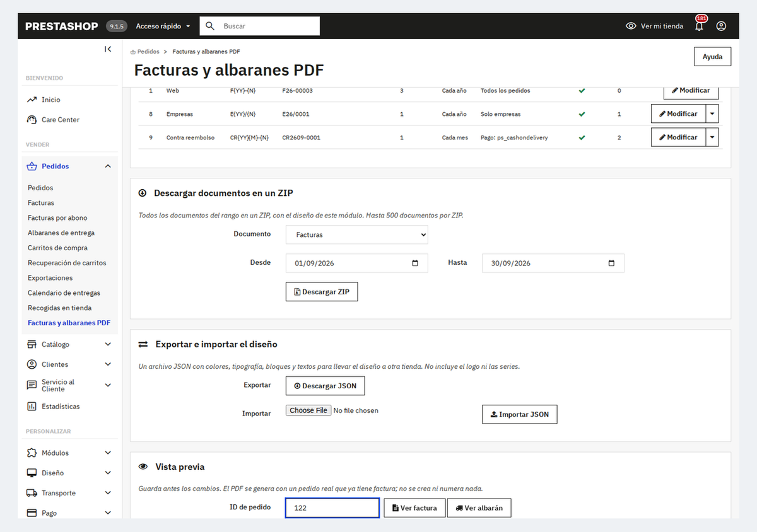
Task: Open Modificar dropdown arrow for Empresas row
Action: point(712,114)
